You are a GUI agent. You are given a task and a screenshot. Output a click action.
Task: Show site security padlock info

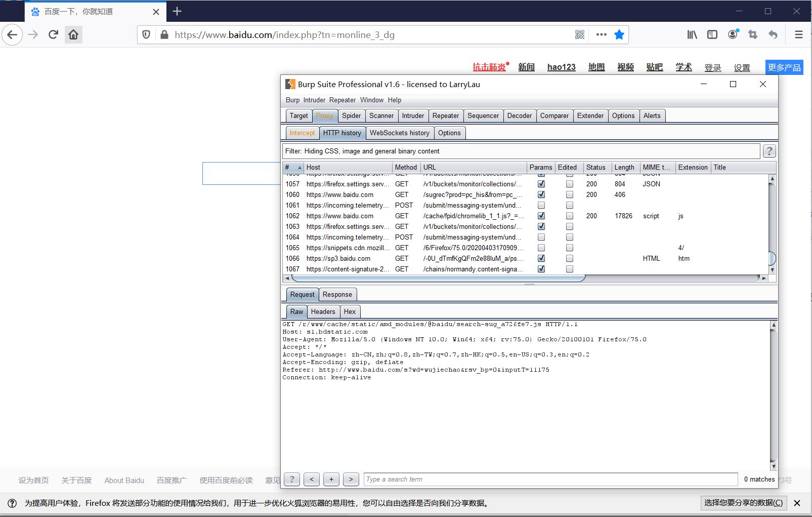click(x=164, y=34)
